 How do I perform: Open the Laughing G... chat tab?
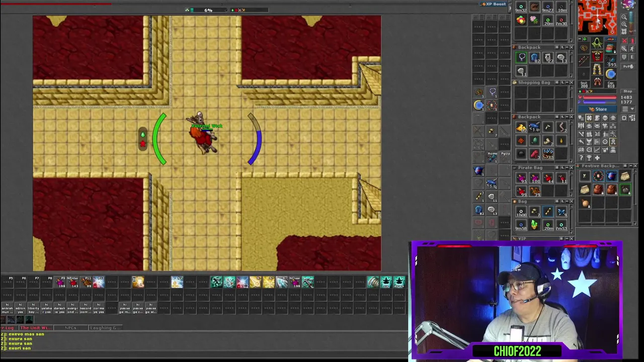105,328
